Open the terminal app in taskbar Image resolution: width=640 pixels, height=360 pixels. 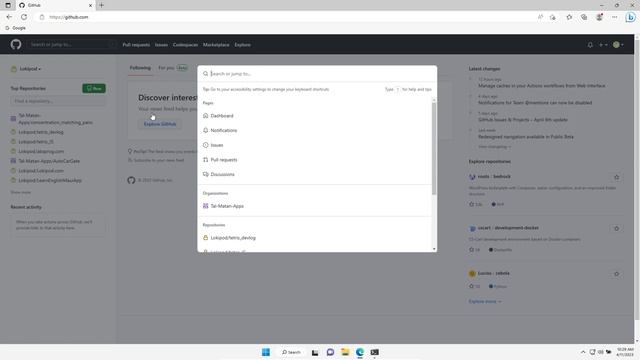click(374, 352)
